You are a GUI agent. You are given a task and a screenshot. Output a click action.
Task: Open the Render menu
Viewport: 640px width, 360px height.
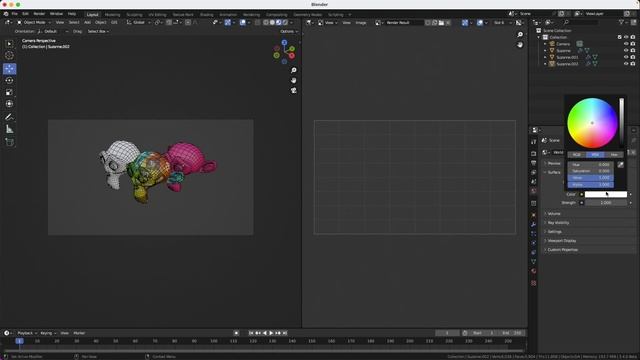pos(39,13)
